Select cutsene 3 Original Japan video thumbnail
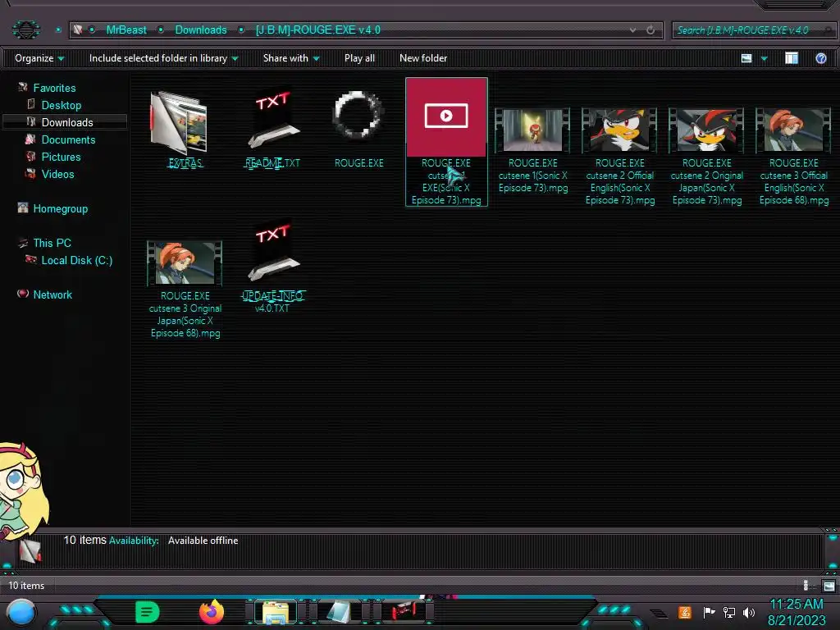Image resolution: width=840 pixels, height=630 pixels. tap(185, 263)
